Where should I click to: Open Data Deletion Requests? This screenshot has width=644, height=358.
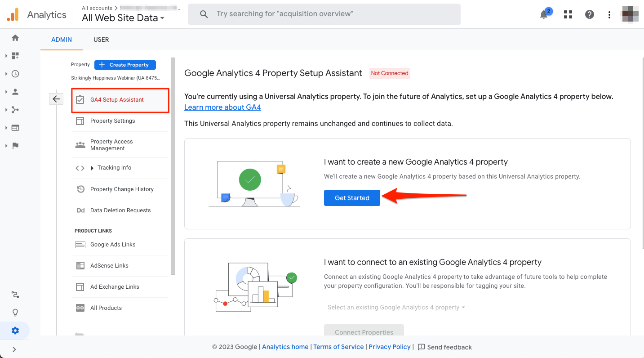click(x=120, y=210)
